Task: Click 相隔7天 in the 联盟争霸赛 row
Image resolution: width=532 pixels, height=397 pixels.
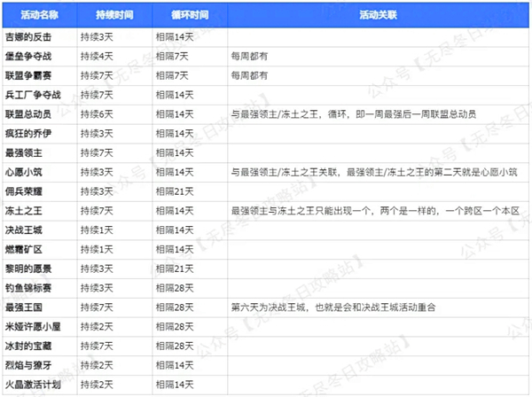Action: [x=172, y=75]
